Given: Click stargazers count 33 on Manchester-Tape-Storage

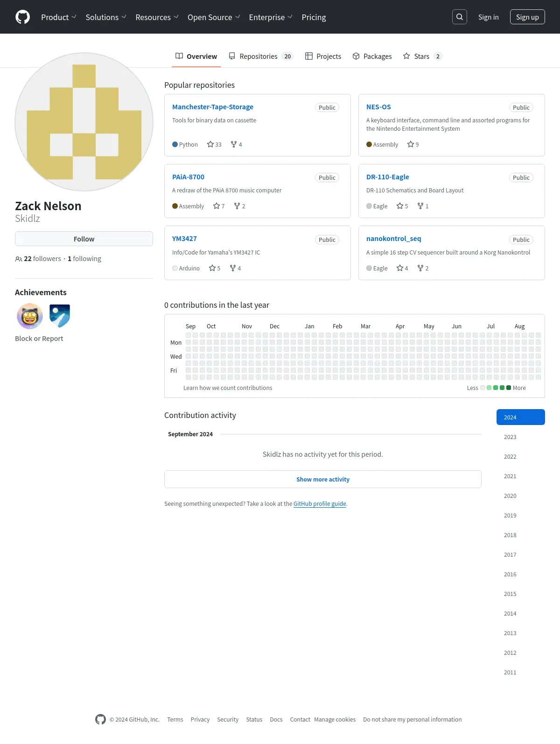Looking at the screenshot, I should (214, 144).
